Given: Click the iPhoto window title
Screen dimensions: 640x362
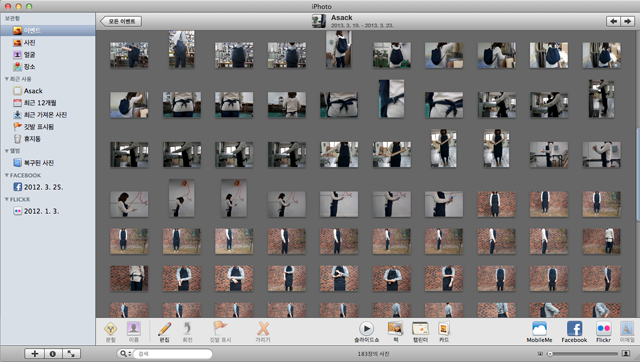Looking at the screenshot, I should coord(322,7).
